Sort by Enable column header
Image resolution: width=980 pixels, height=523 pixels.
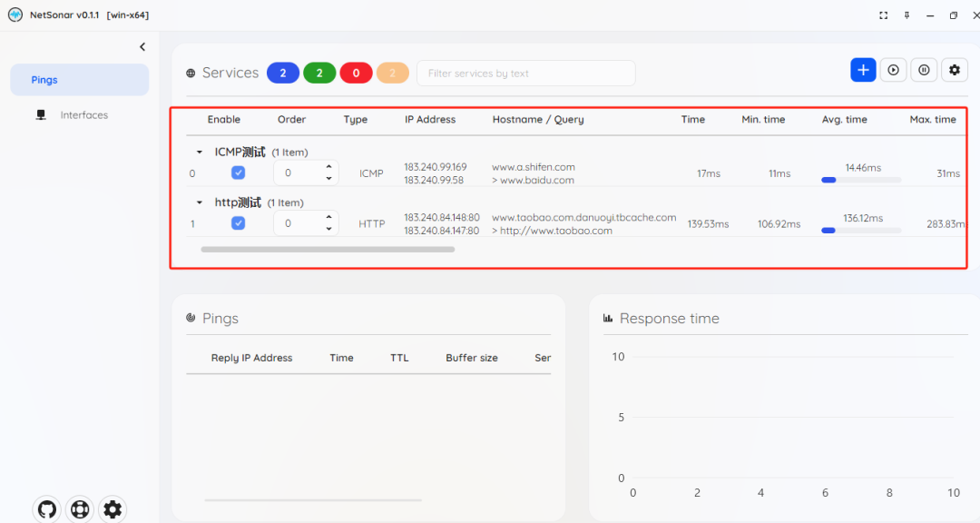(x=224, y=120)
